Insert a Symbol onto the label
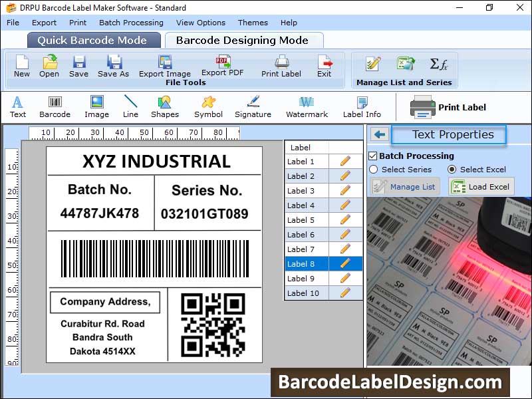The width and height of the screenshot is (532, 399). [x=208, y=106]
